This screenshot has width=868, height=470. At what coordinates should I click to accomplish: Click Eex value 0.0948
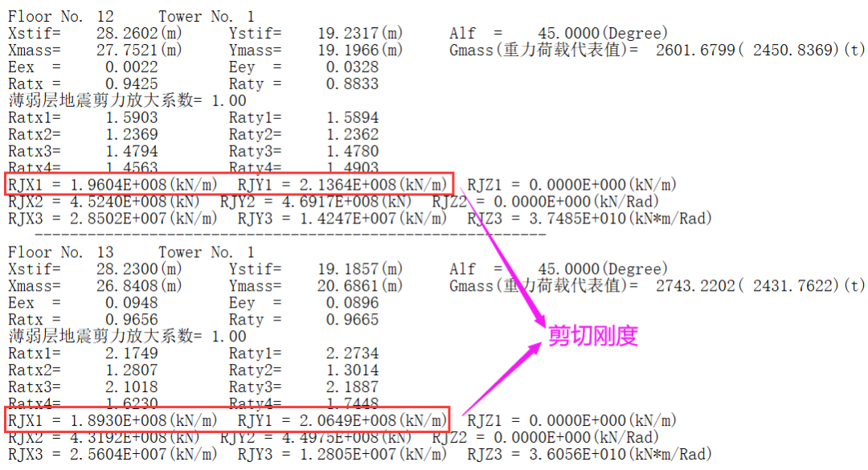pos(132,303)
